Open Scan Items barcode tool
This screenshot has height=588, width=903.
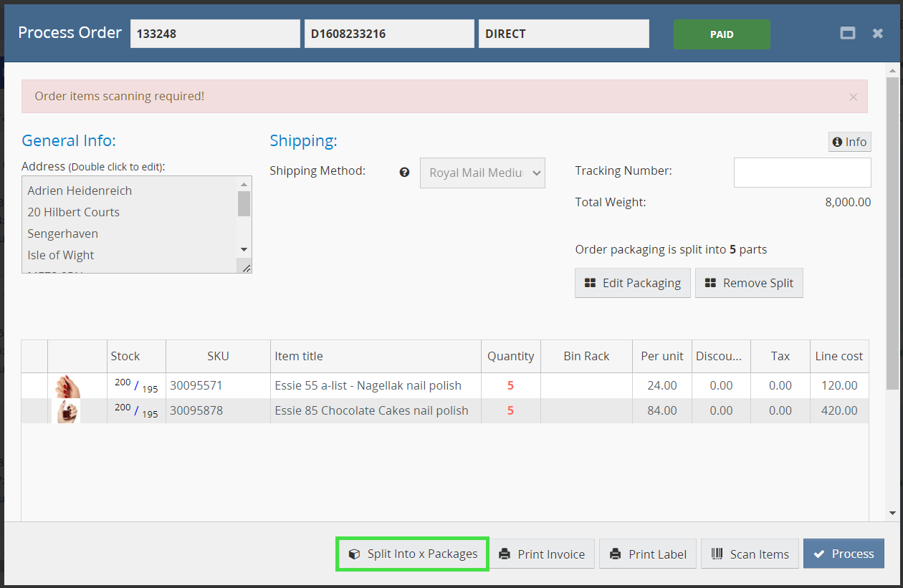pyautogui.click(x=750, y=554)
